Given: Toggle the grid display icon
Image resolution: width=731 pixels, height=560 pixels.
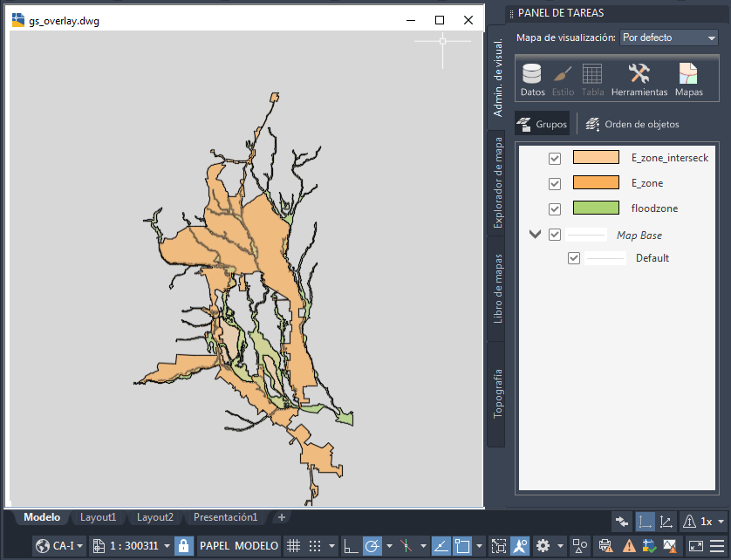Looking at the screenshot, I should [294, 546].
